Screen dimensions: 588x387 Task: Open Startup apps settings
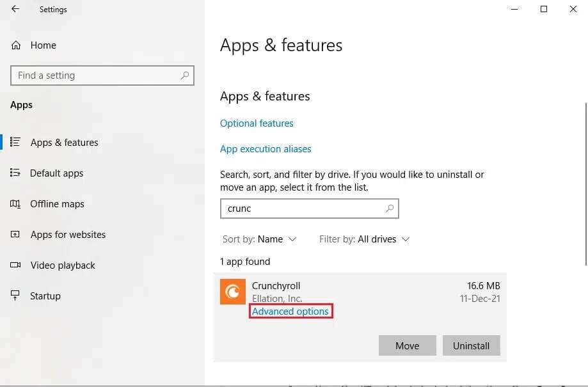coord(45,296)
